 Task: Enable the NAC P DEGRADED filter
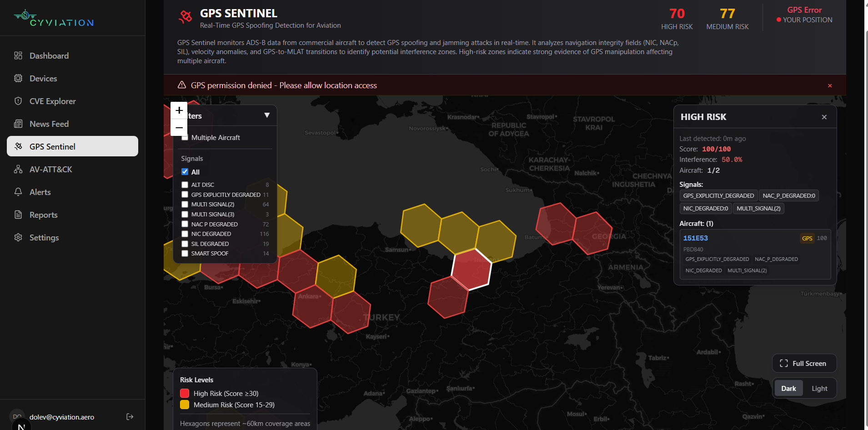(x=185, y=224)
